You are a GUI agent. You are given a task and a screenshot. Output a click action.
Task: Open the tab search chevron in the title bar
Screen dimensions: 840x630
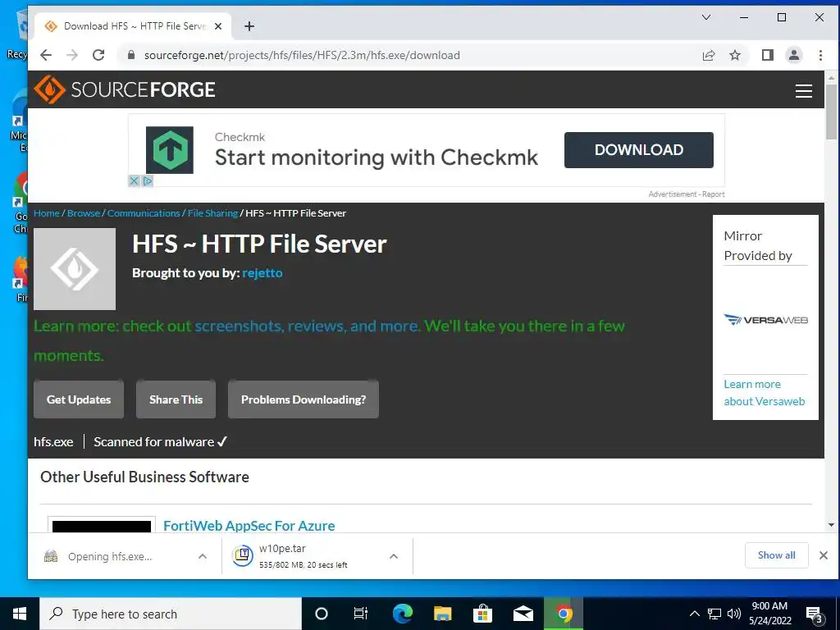point(706,17)
